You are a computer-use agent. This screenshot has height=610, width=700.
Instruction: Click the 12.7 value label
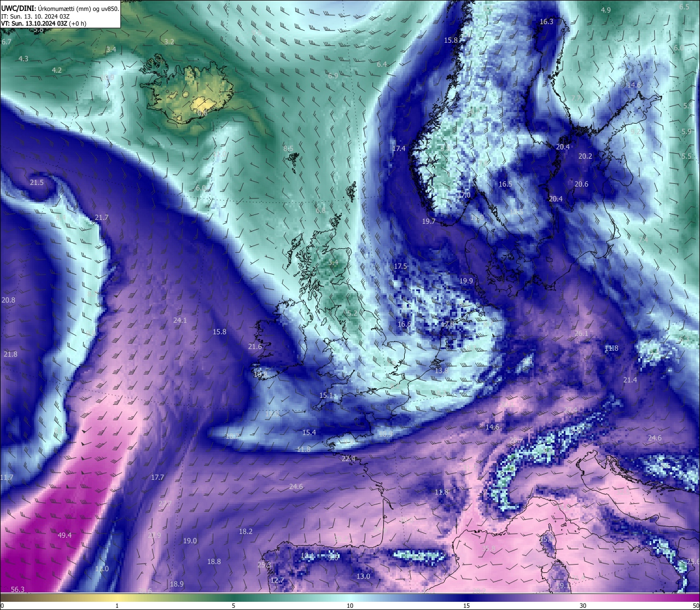click(x=277, y=580)
